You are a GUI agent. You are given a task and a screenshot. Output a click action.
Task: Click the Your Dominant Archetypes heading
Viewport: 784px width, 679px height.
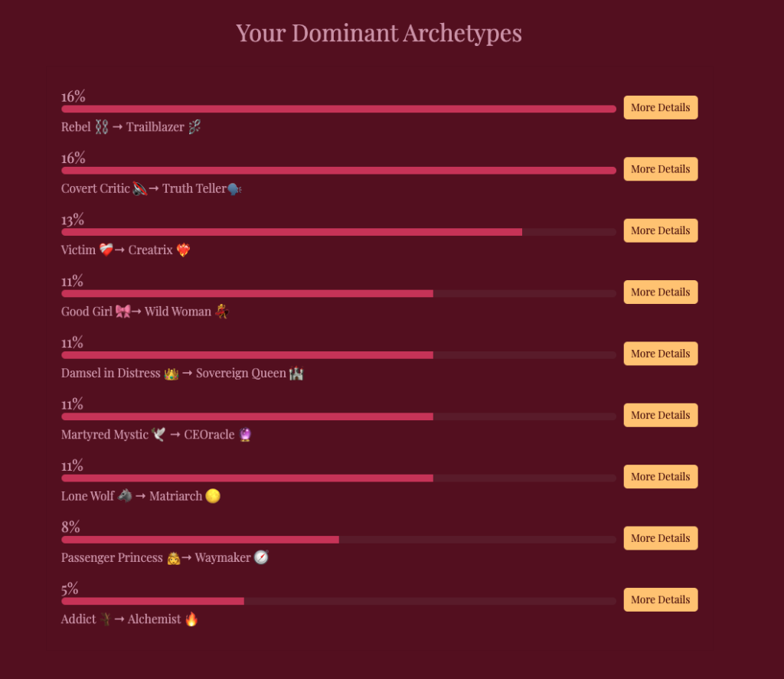(x=379, y=34)
